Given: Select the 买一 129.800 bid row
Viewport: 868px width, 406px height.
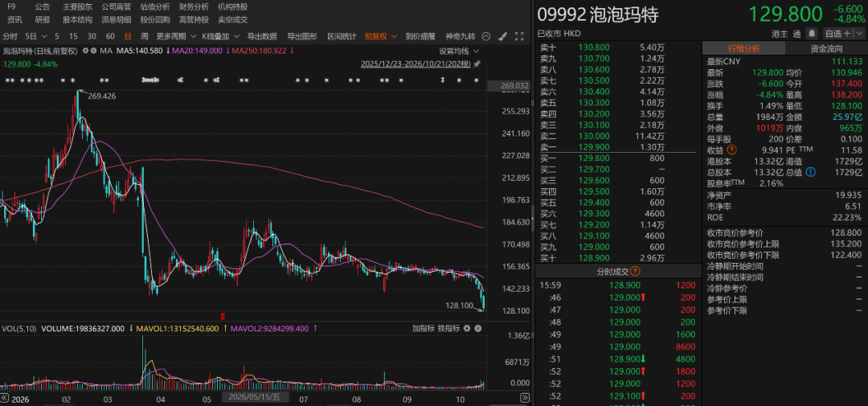Looking at the screenshot, I should tap(618, 158).
